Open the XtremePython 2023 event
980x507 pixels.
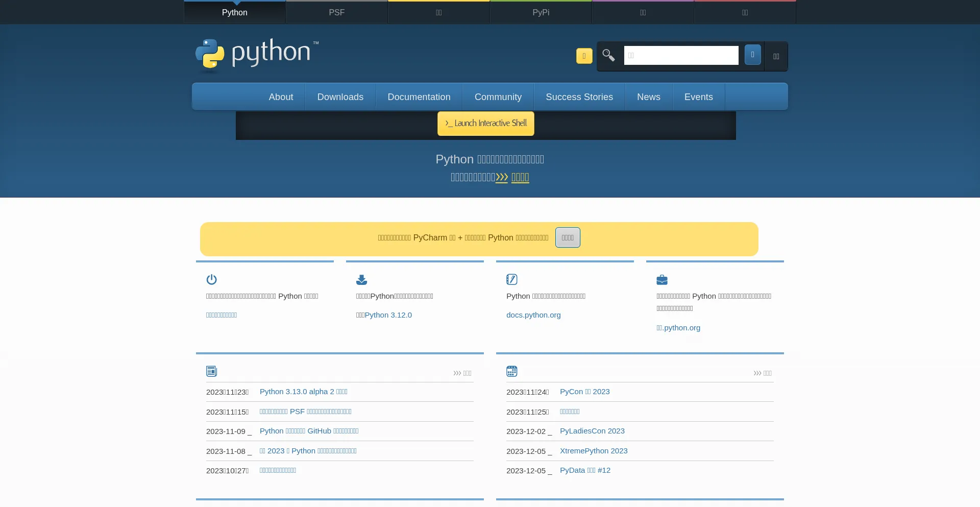point(594,451)
